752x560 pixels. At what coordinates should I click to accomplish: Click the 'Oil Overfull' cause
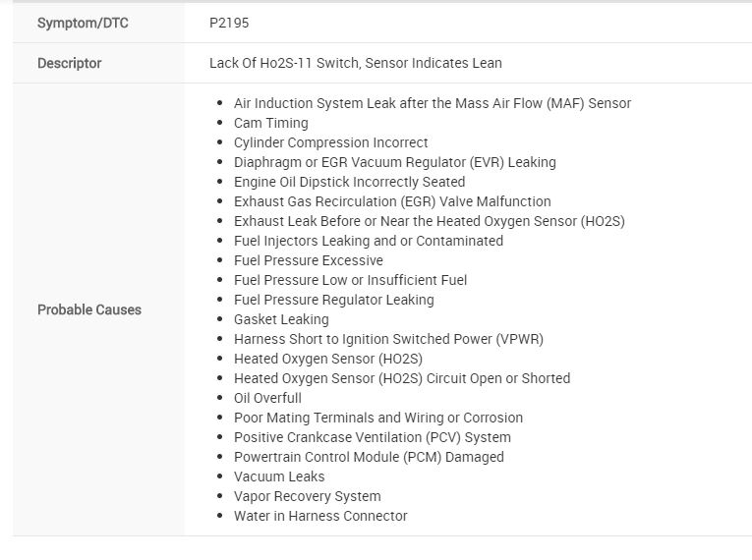pyautogui.click(x=267, y=398)
